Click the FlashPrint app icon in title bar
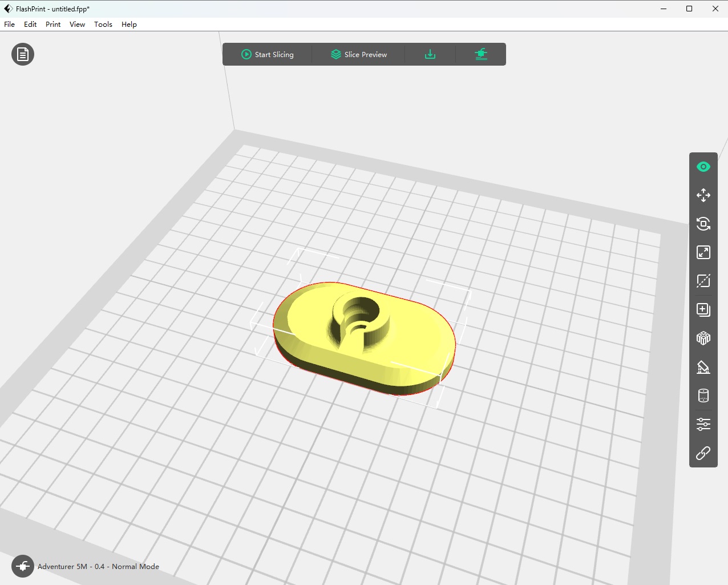The height and width of the screenshot is (585, 728). tap(8, 9)
